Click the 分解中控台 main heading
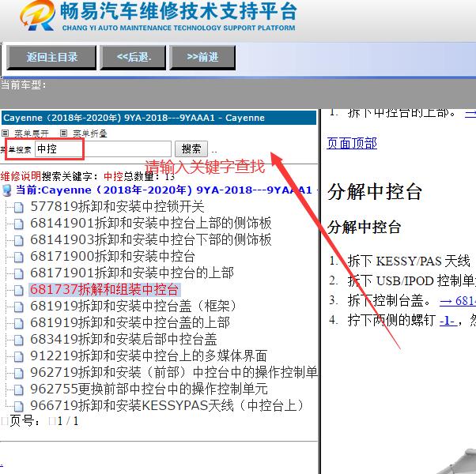The height and width of the screenshot is (474, 476). click(375, 192)
